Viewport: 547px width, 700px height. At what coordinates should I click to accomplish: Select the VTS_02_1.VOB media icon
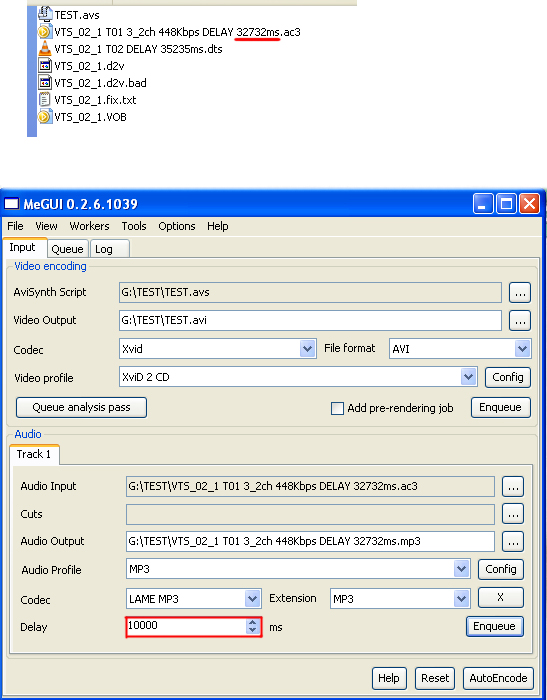point(45,117)
